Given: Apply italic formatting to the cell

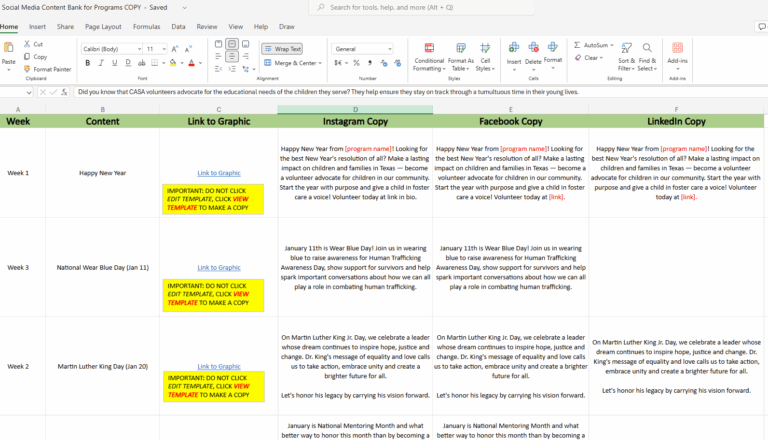Looking at the screenshot, I should coord(101,63).
